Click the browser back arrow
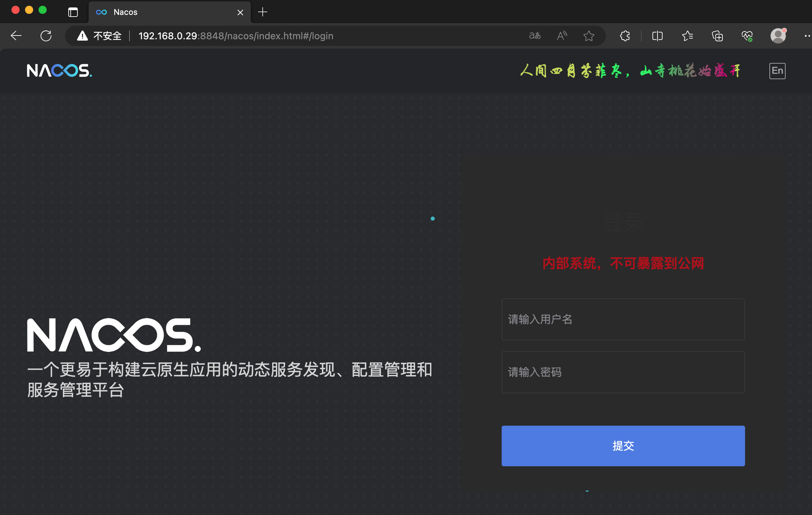Screen dimensions: 812x515 point(16,36)
